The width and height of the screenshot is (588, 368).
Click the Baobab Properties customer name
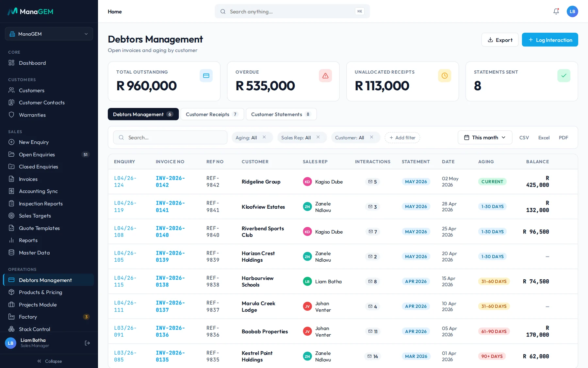point(265,331)
